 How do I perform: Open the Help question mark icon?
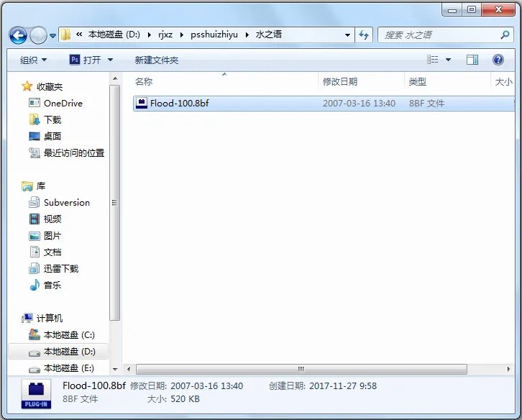(498, 60)
